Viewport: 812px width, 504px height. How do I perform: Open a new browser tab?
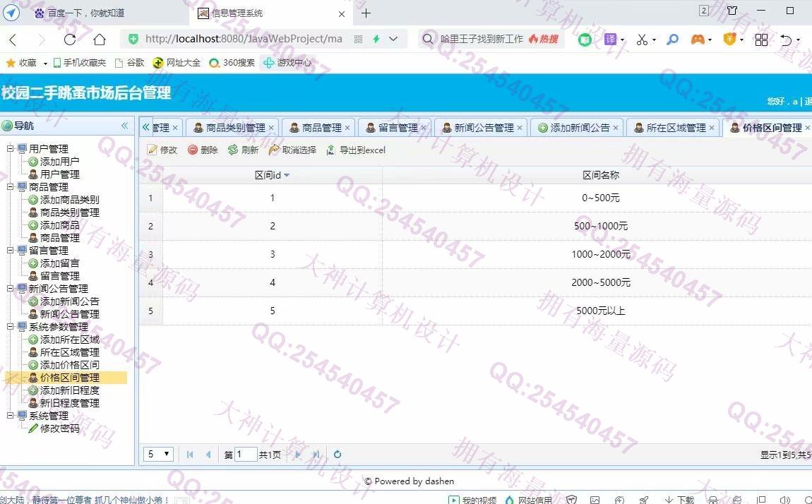(x=366, y=13)
